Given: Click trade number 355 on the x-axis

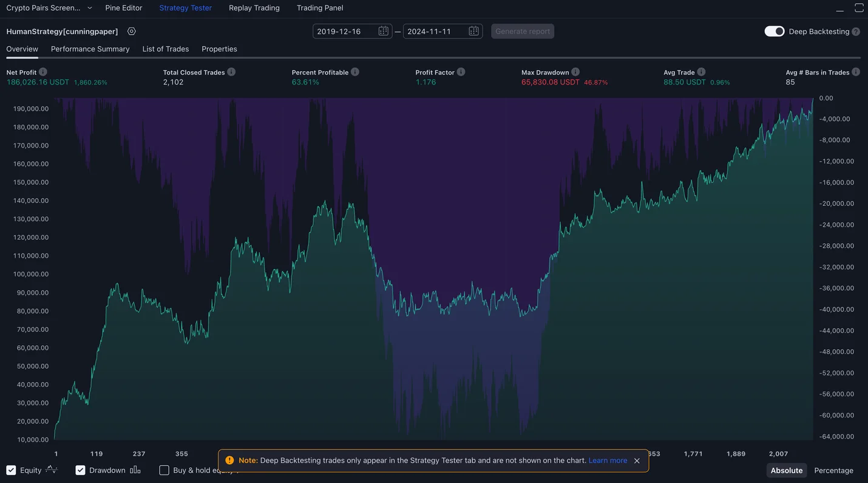Looking at the screenshot, I should (x=181, y=453).
